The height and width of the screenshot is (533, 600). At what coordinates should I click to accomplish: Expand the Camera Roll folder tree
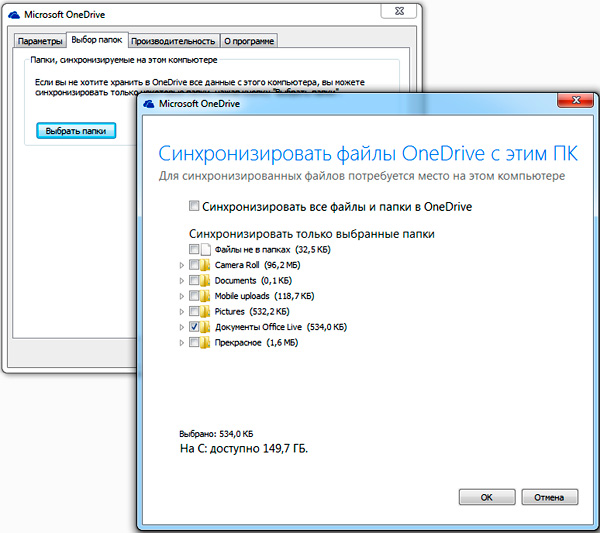coord(181,265)
